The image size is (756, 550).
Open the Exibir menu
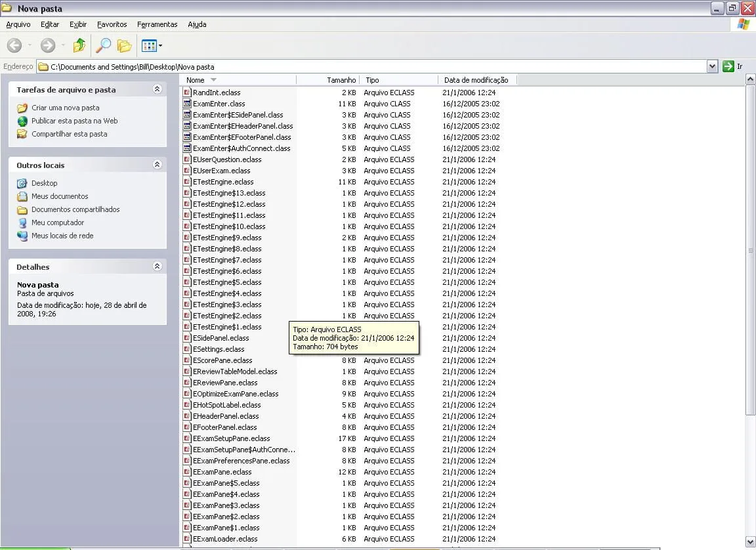coord(78,24)
